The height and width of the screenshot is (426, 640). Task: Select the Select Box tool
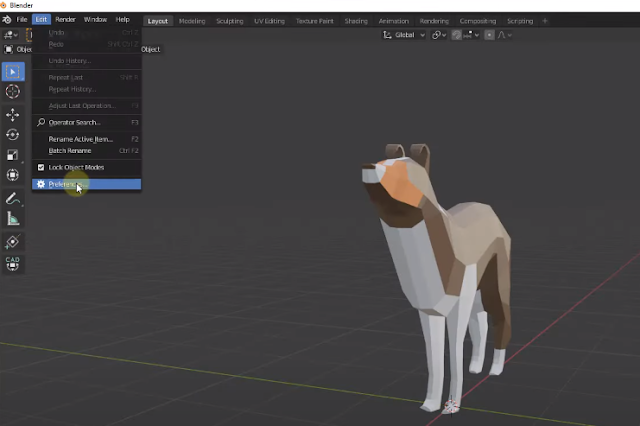point(13,72)
